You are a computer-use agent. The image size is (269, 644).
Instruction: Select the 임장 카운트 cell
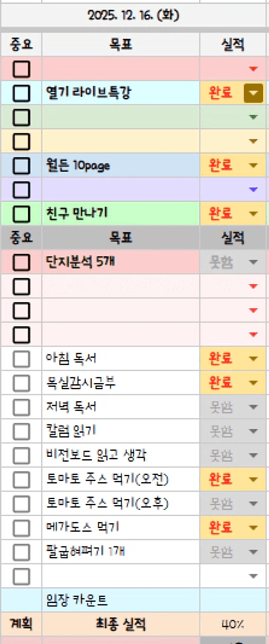point(120,600)
